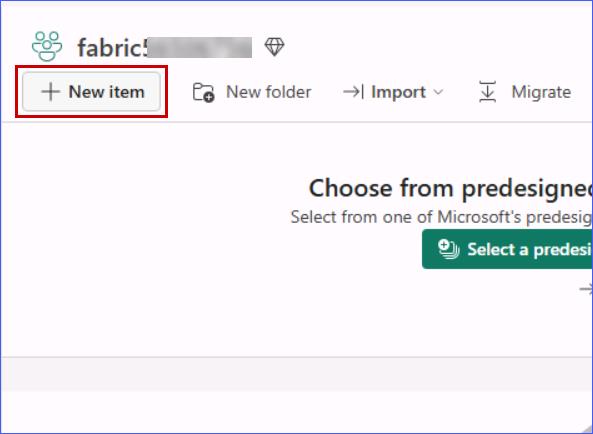The image size is (593, 434).
Task: Create a New folder
Action: [252, 92]
